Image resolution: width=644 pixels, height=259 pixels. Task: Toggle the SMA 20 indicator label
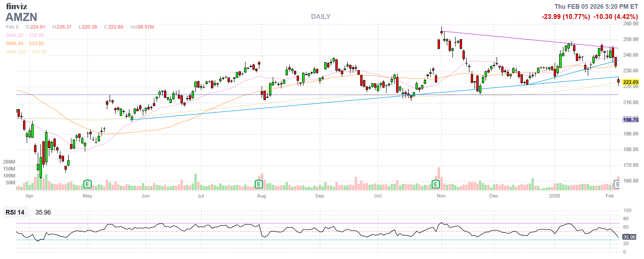coord(15,35)
